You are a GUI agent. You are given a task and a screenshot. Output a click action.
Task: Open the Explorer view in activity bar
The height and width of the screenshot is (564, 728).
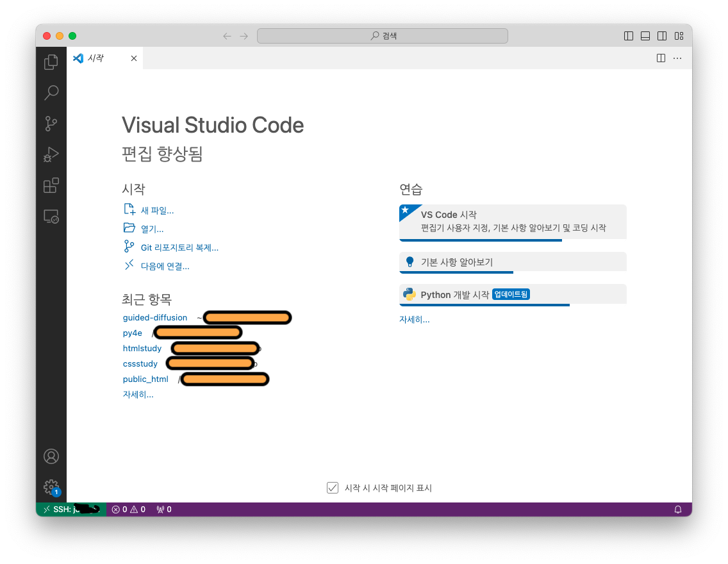(x=51, y=62)
